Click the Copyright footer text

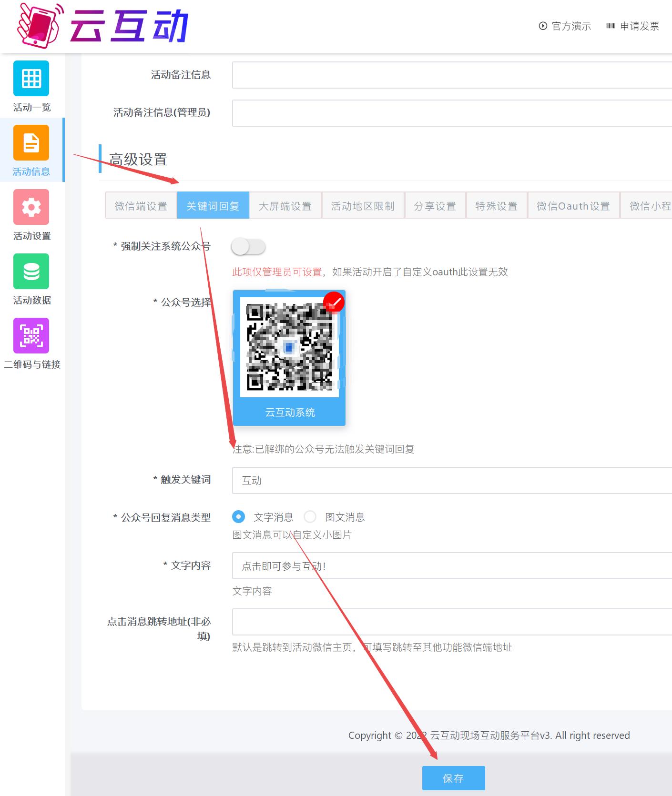click(x=489, y=736)
